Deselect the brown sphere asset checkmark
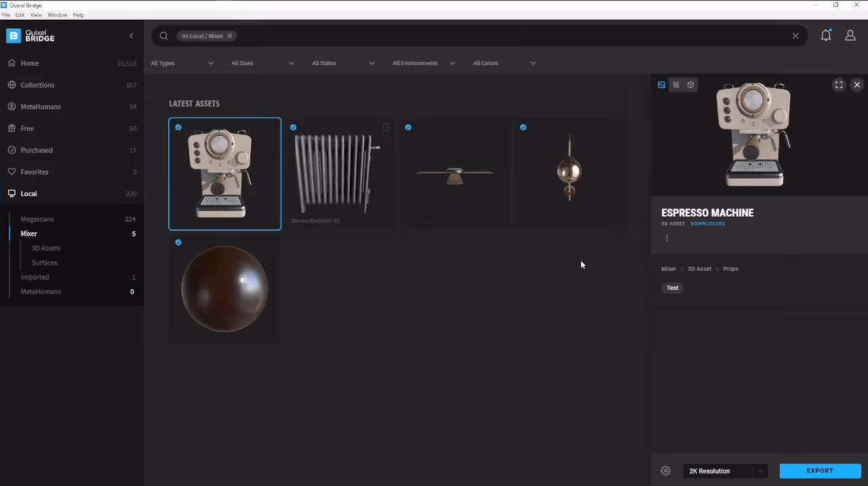Image resolution: width=868 pixels, height=486 pixels. coord(178,242)
